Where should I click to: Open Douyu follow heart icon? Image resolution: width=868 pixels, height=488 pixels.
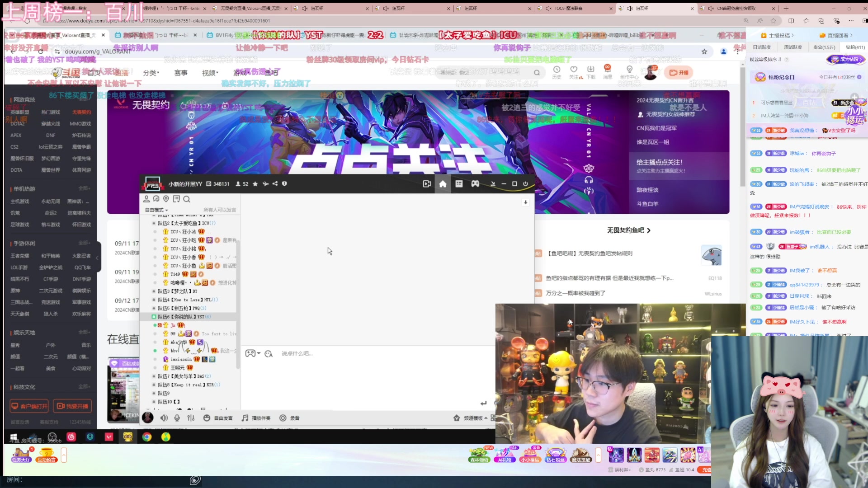tap(574, 71)
